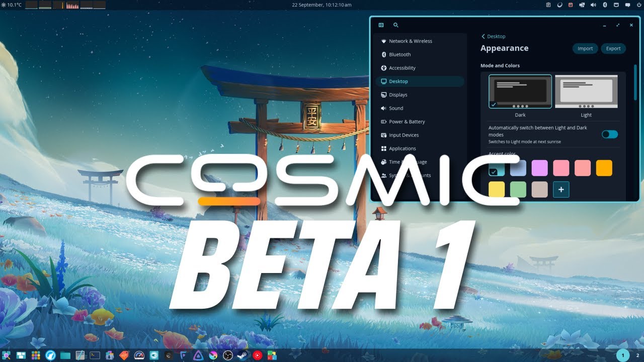The width and height of the screenshot is (644, 362).
Task: Confirm Dark mode is selected via its checkmark
Action: point(494,105)
